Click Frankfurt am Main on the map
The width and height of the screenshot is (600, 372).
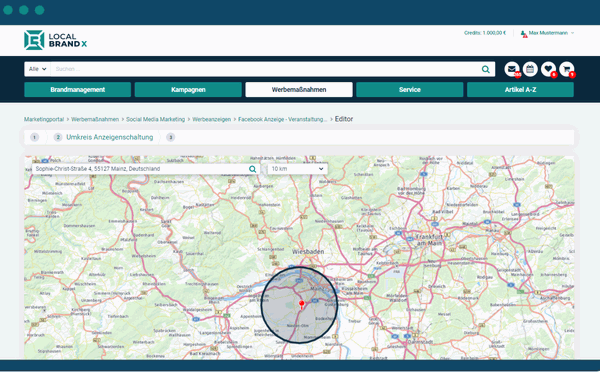[x=429, y=240]
